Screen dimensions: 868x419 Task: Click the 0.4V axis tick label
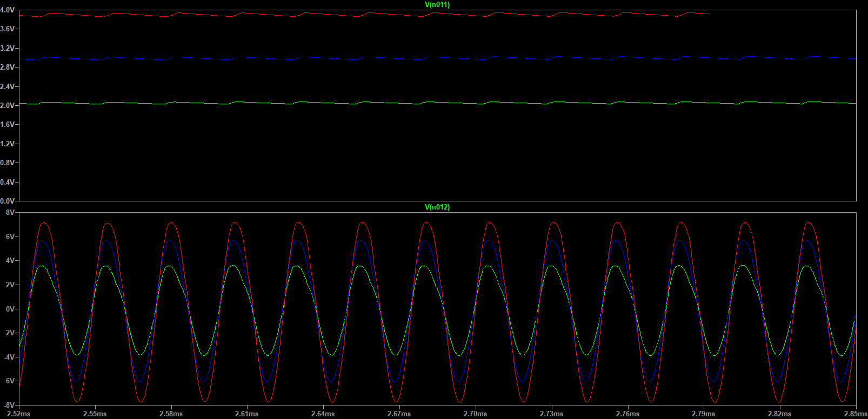tap(8, 183)
